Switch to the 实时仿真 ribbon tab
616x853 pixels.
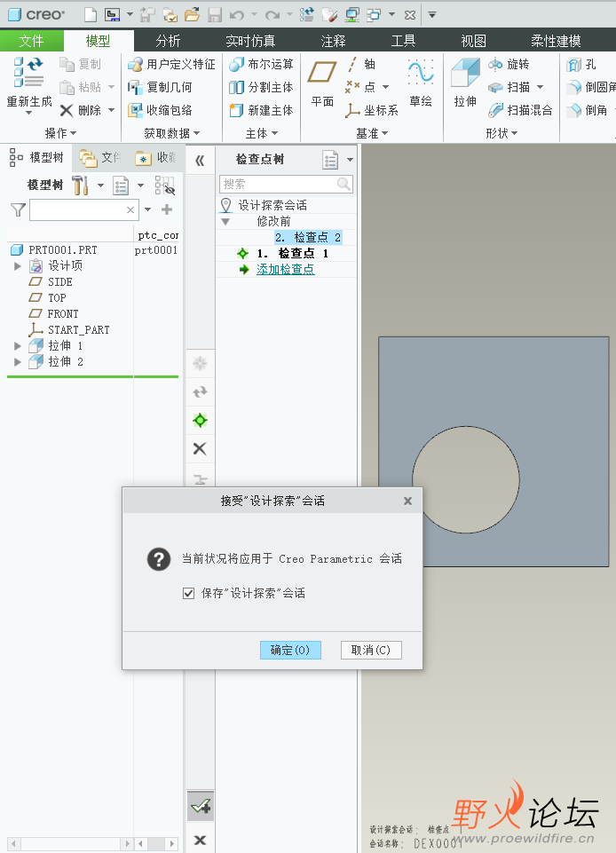250,41
